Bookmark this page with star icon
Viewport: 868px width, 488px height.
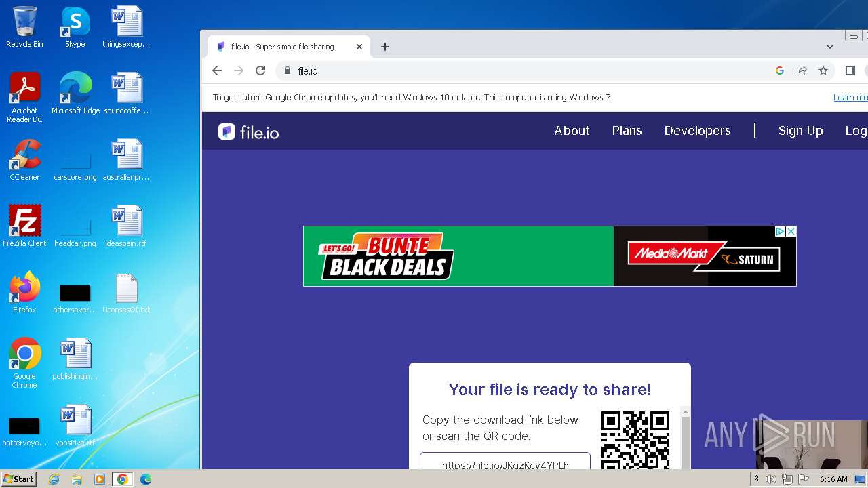[x=823, y=70]
